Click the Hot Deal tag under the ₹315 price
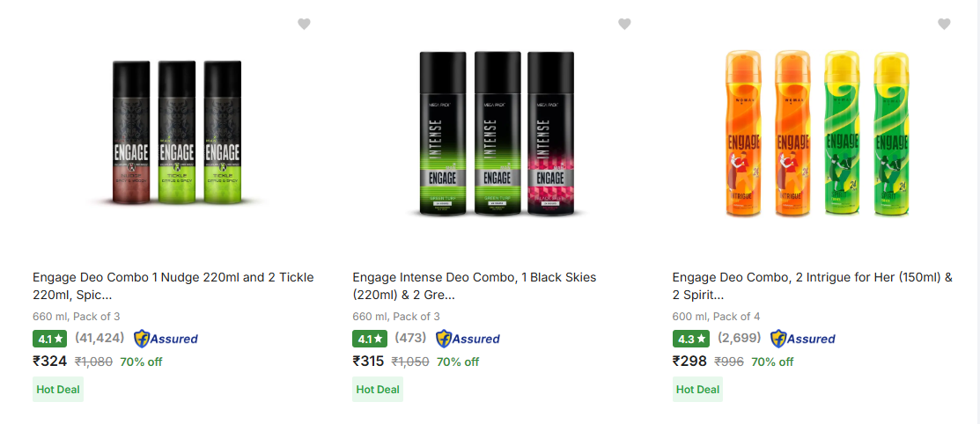Image resolution: width=980 pixels, height=424 pixels. (x=378, y=390)
